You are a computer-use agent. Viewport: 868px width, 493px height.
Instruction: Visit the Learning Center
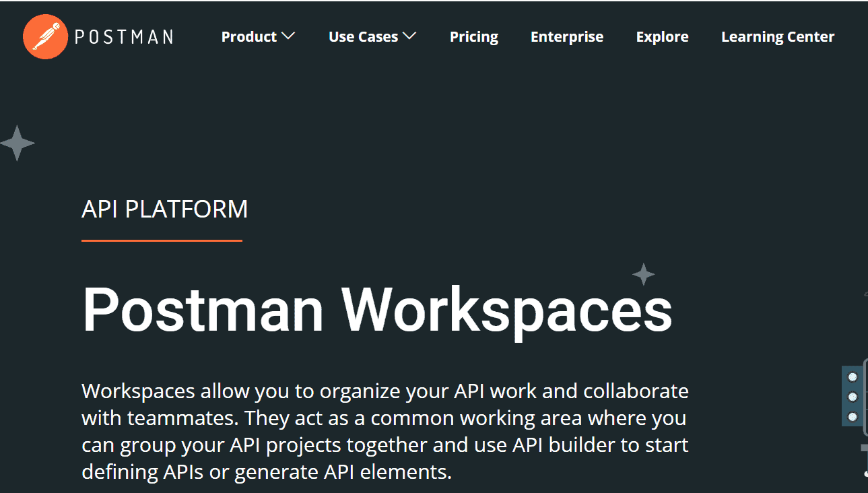(778, 37)
